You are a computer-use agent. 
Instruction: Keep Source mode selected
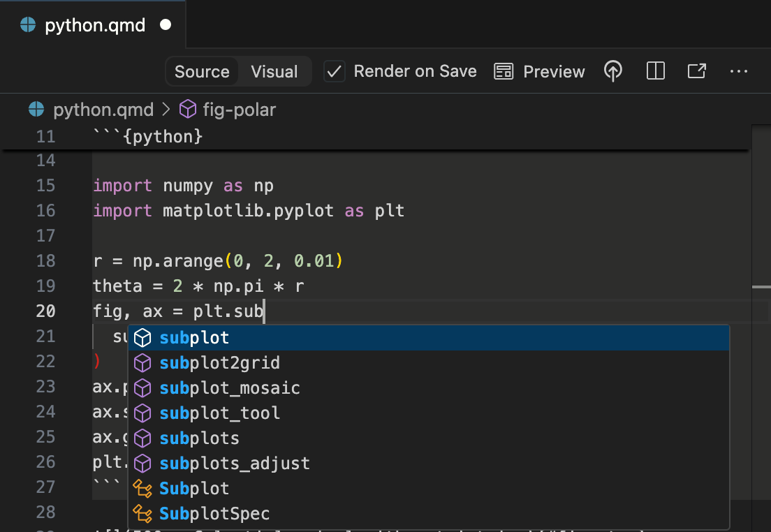click(201, 71)
